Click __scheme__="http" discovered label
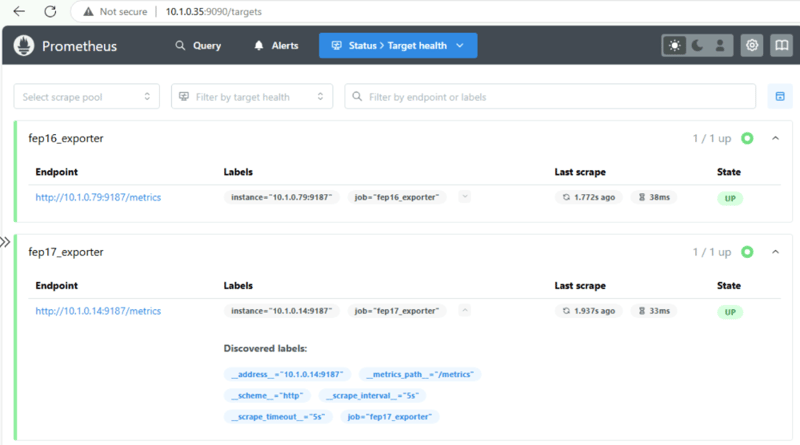 click(267, 395)
